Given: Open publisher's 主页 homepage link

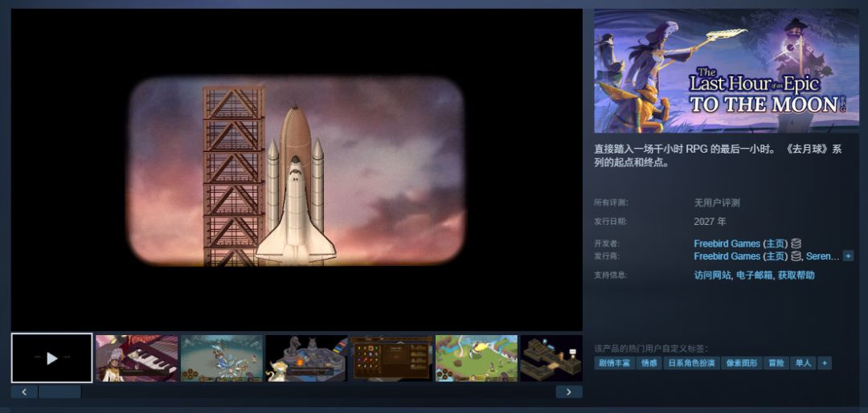Looking at the screenshot, I should [775, 256].
